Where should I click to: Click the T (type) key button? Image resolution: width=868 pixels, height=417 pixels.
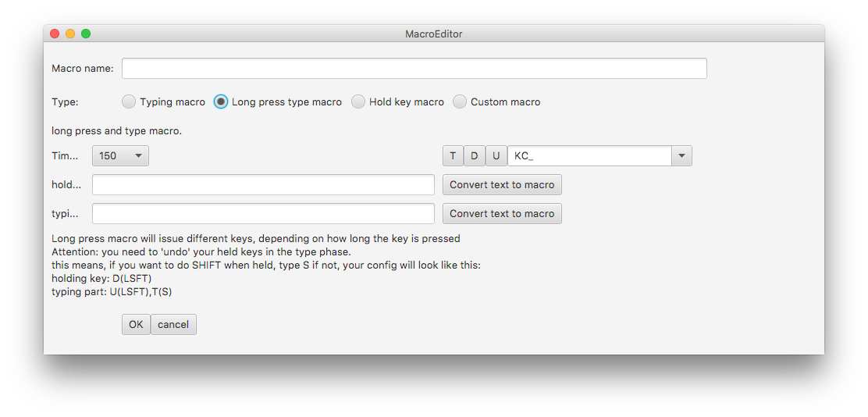(453, 156)
